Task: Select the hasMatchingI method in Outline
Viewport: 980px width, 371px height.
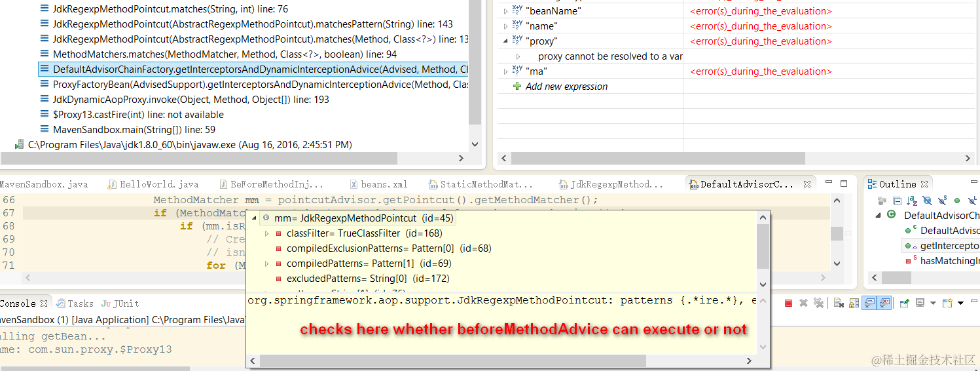Action: (950, 261)
